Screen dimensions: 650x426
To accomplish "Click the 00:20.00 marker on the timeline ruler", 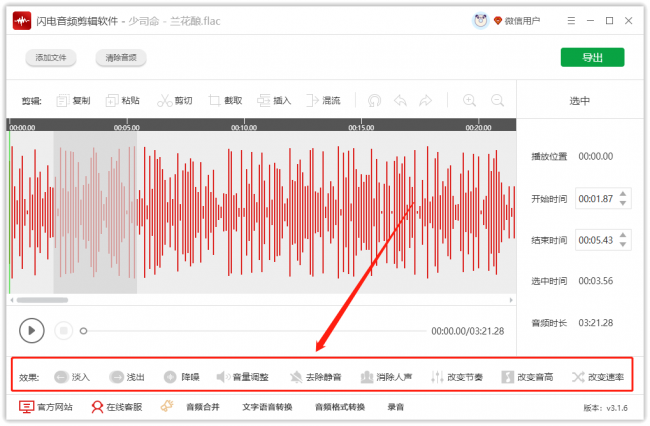I will 478,128.
